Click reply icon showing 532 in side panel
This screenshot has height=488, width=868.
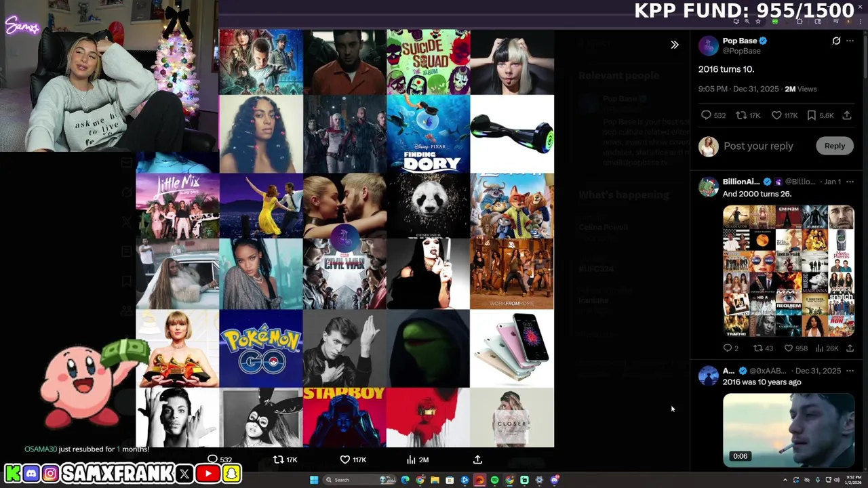coord(706,115)
